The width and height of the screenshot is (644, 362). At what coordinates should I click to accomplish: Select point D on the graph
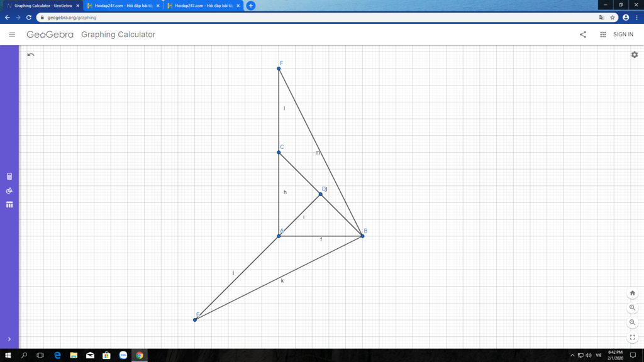pos(321,194)
